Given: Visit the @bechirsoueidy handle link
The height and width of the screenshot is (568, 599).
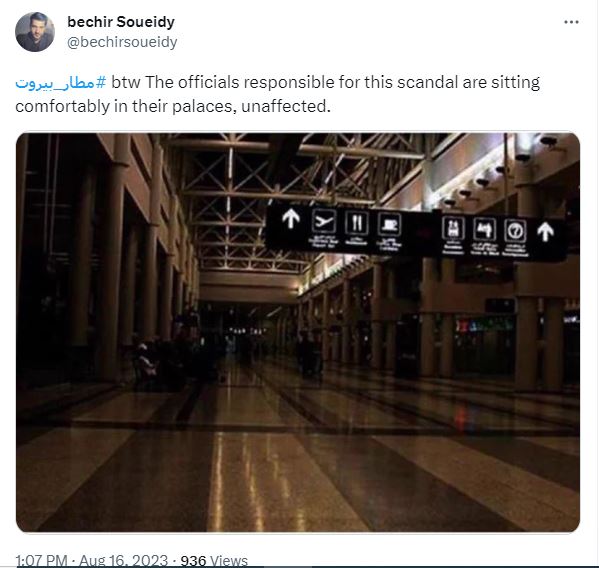Looking at the screenshot, I should point(122,42).
